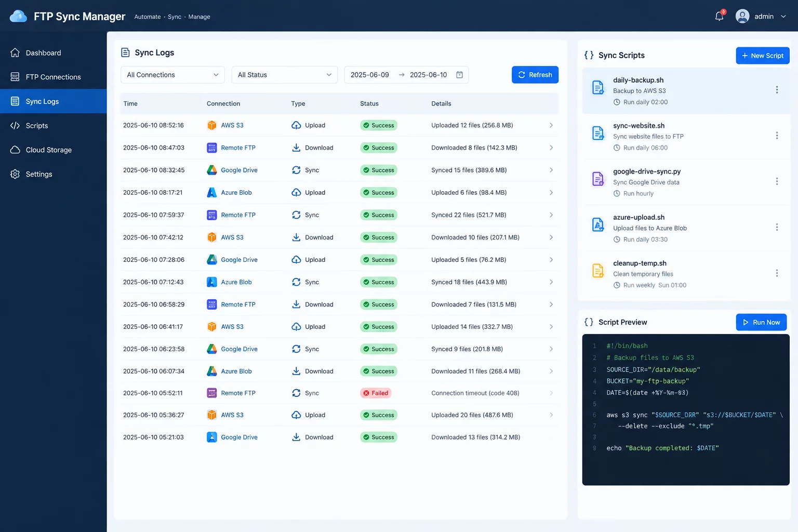Expand details of the failed 05:52:11 row
Screen dimensions: 798x532
point(551,393)
